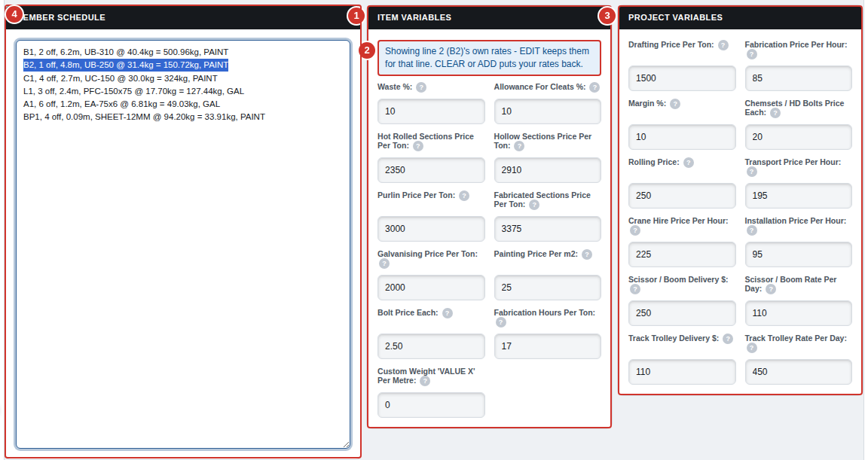Edit Hollow Sections price 2910 field

547,170
